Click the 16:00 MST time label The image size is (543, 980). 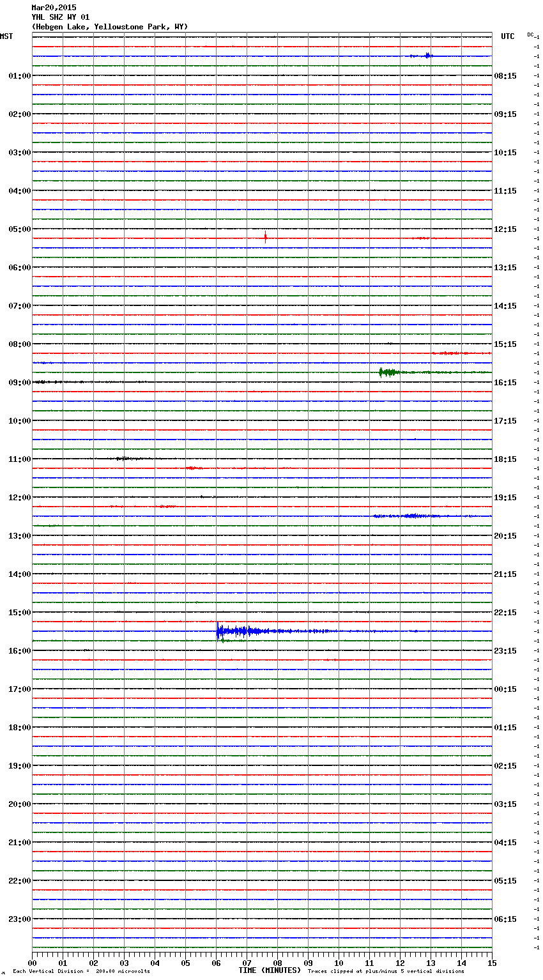point(20,651)
